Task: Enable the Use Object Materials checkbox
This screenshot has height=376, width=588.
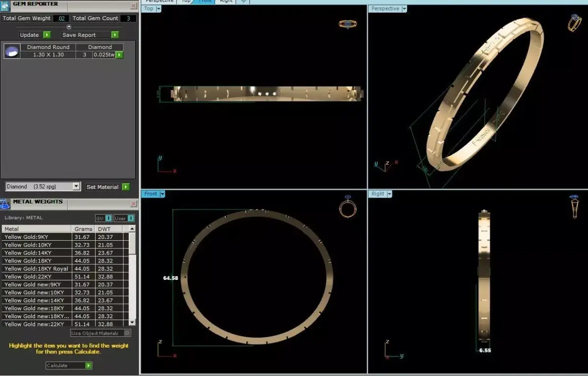Action: coord(126,333)
